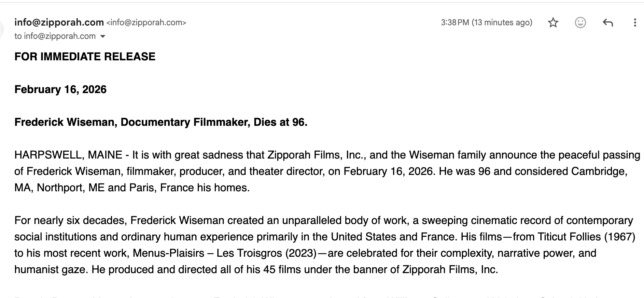This screenshot has width=644, height=298.
Task: Click 'Menus-Plaisirs – Les Troisgros (2023)' text
Action: tap(225, 253)
